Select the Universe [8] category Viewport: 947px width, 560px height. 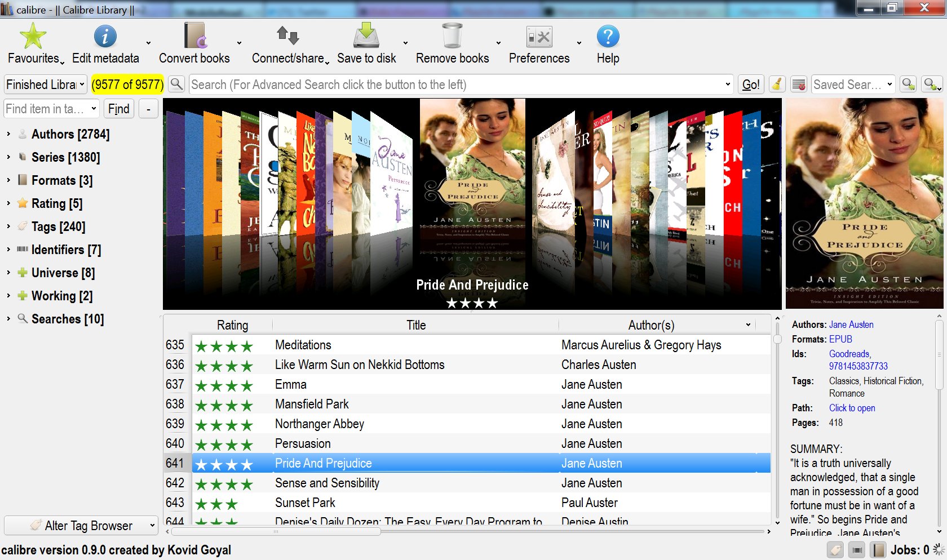[63, 273]
